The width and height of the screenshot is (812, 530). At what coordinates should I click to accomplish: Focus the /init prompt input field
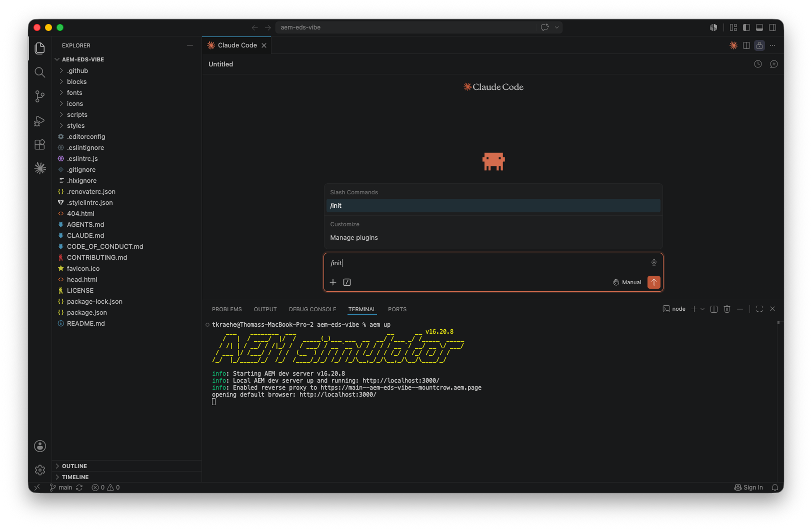(x=487, y=263)
